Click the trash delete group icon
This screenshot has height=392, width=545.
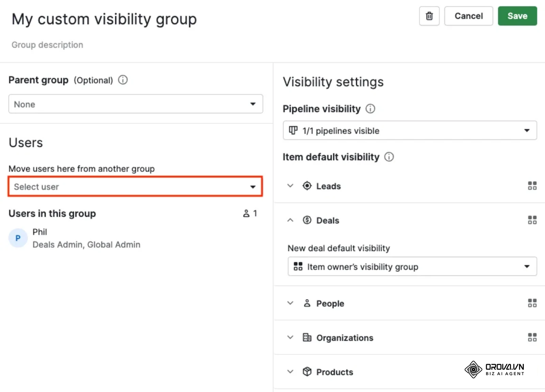(429, 16)
